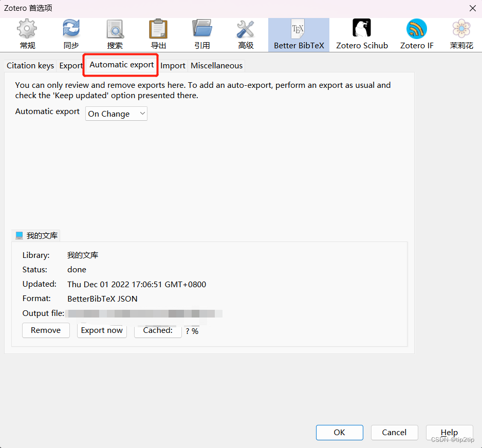Click the blurred Output file path
Viewport: 482px width, 448px height.
[145, 313]
